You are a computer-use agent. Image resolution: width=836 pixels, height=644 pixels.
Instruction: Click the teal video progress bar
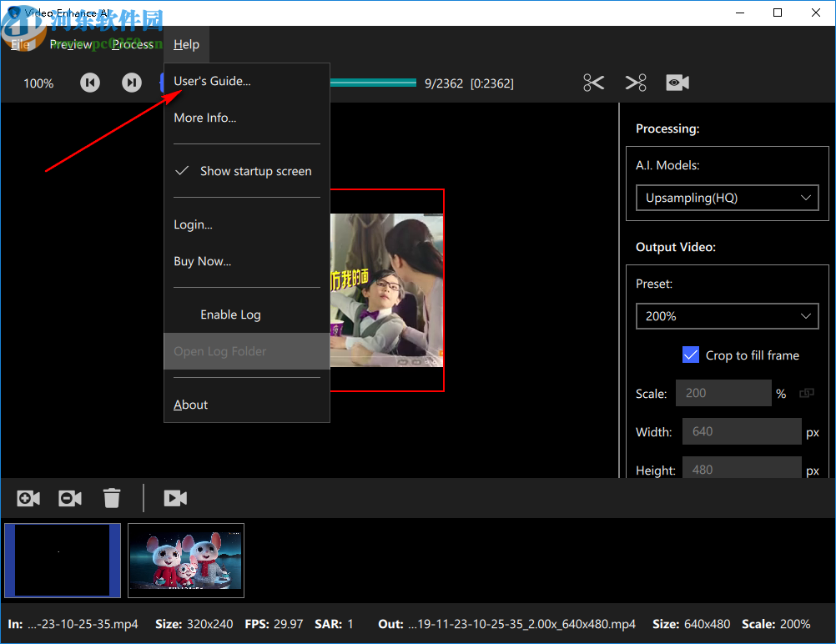tap(373, 82)
